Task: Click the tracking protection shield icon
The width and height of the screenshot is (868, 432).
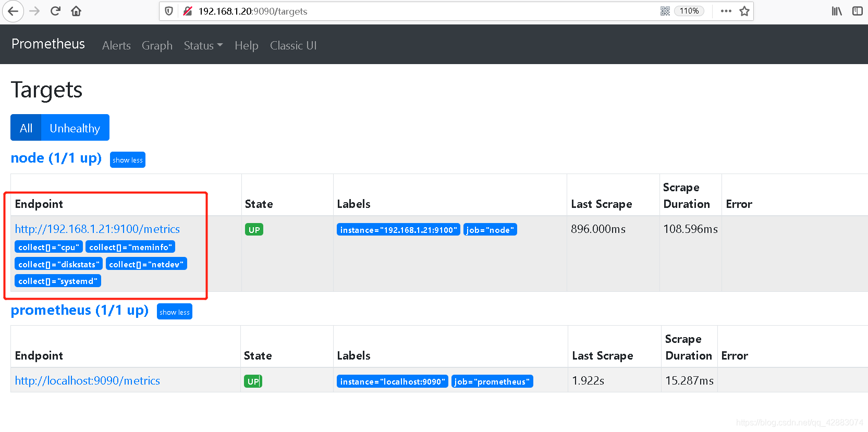Action: [169, 11]
